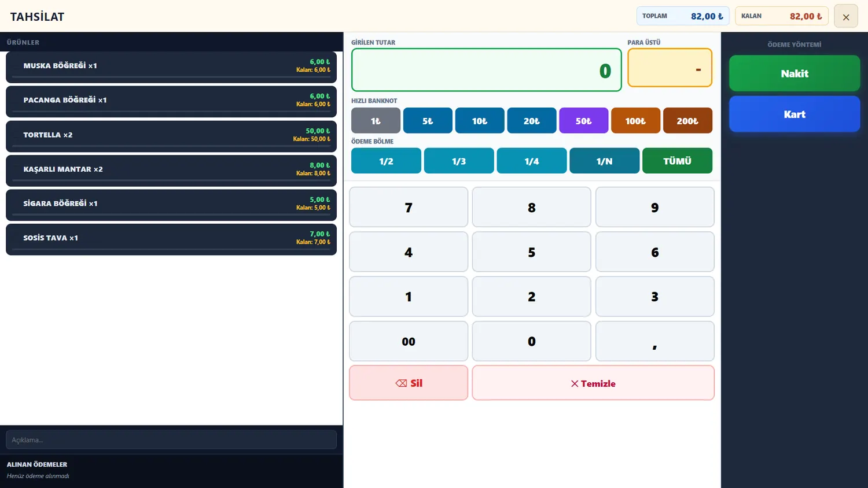
Task: Tap keypad digit 6
Action: tap(655, 252)
